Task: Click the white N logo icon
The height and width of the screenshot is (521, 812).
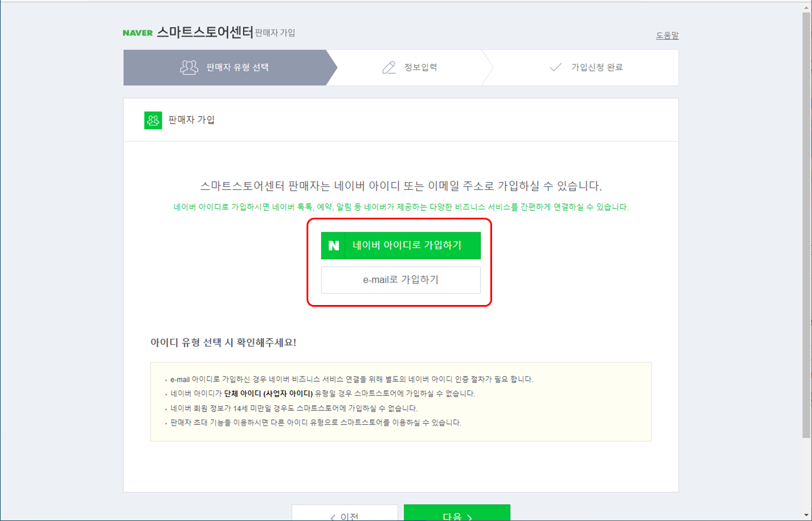Action: pyautogui.click(x=334, y=246)
